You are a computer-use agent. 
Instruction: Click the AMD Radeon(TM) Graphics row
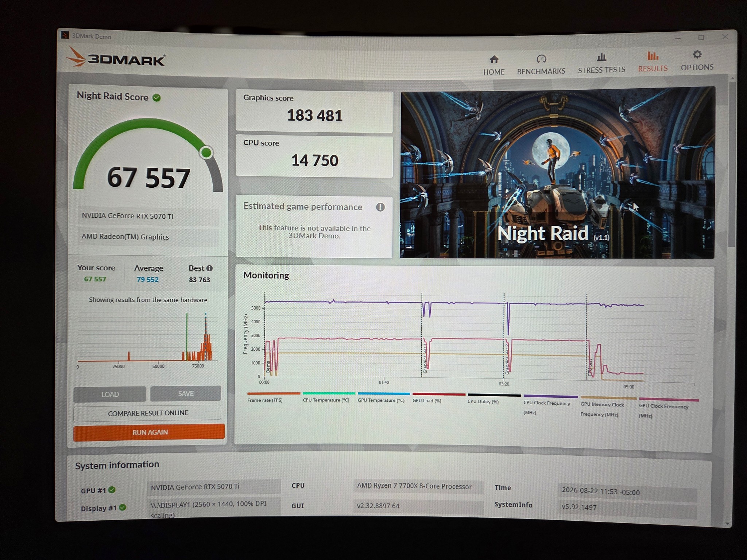(x=148, y=237)
